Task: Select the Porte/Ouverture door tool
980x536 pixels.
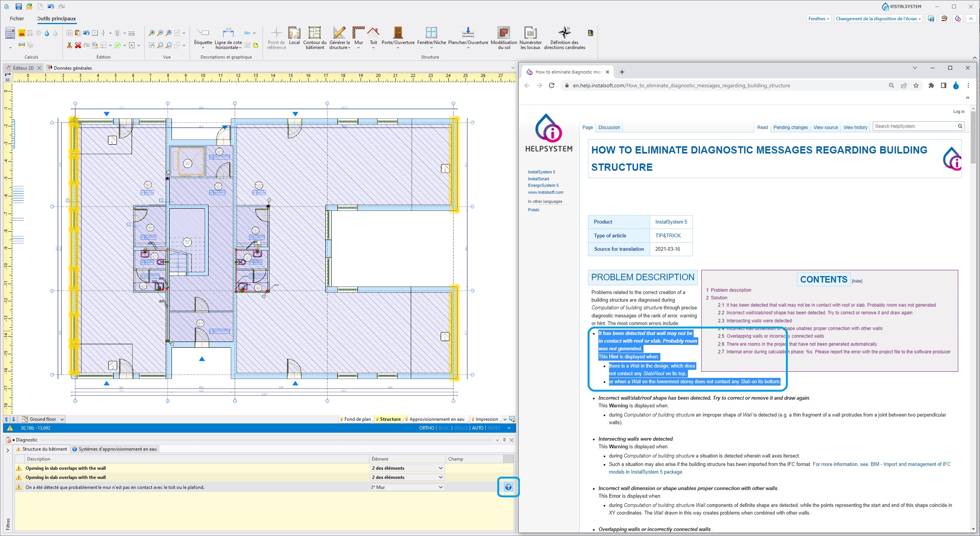Action: click(398, 37)
